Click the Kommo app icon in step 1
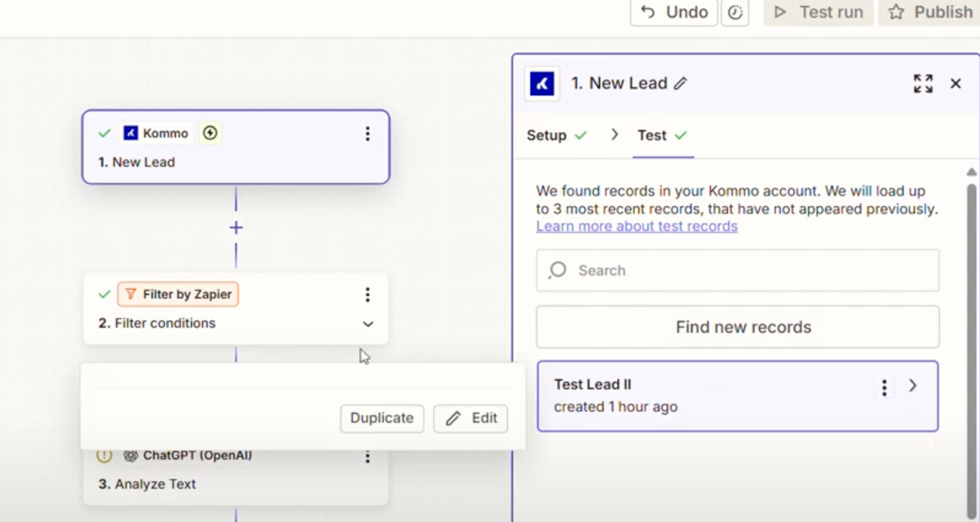980x522 pixels. (131, 133)
